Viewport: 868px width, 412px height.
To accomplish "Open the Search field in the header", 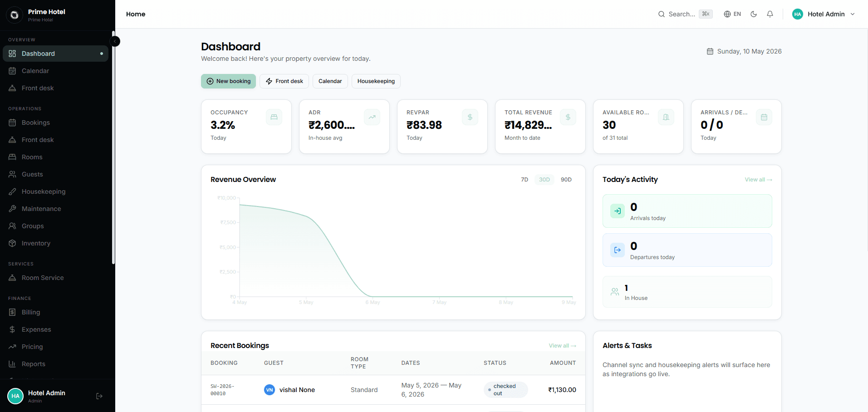I will click(x=685, y=14).
